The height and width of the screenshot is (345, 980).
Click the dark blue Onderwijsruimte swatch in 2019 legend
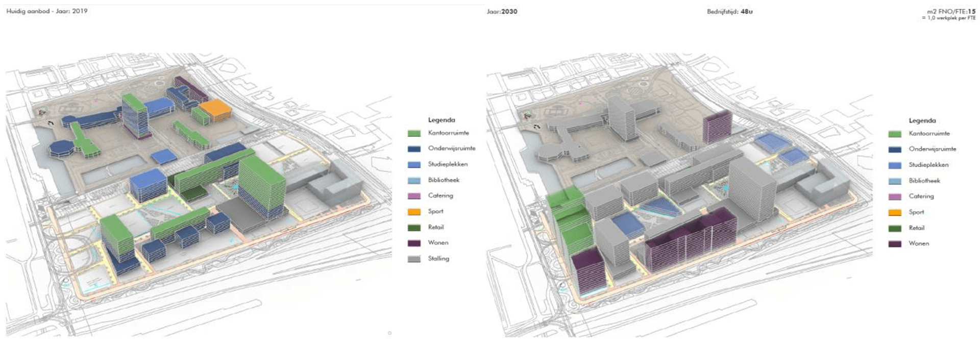point(414,149)
